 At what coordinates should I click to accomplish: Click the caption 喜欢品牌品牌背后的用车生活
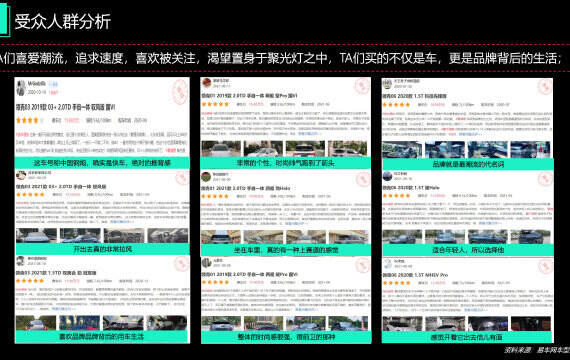[x=101, y=336]
